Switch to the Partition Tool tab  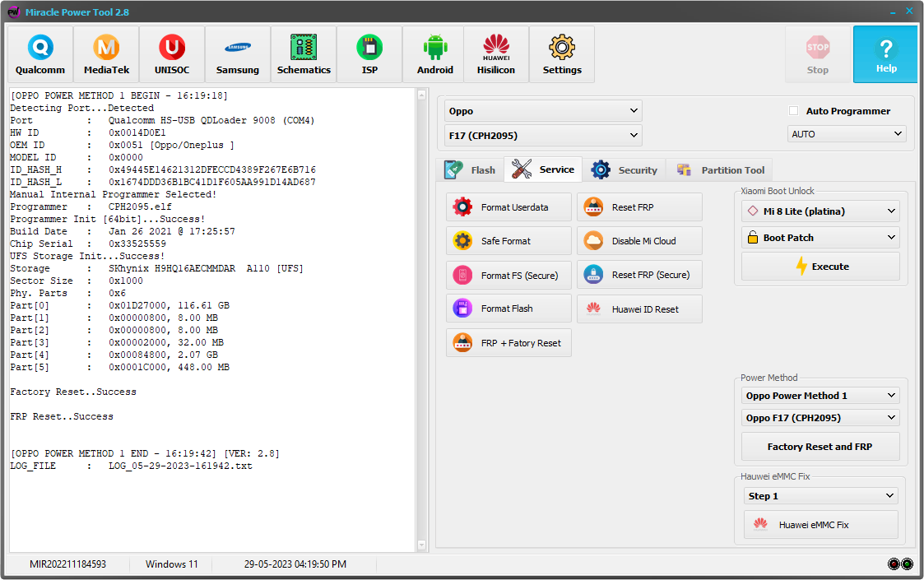coord(720,170)
